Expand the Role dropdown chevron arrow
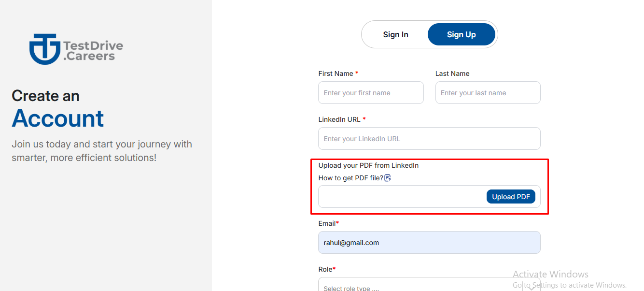Image resolution: width=644 pixels, height=291 pixels. point(531,287)
